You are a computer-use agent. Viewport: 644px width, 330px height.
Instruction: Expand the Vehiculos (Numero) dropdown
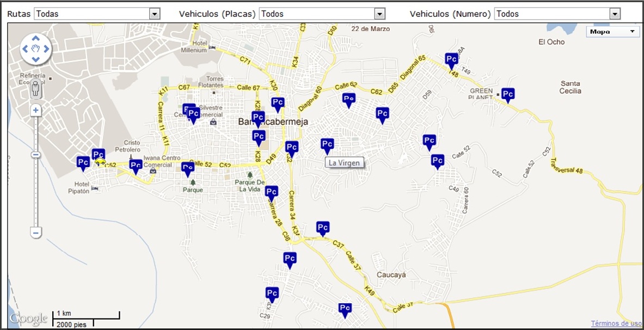[557, 14]
